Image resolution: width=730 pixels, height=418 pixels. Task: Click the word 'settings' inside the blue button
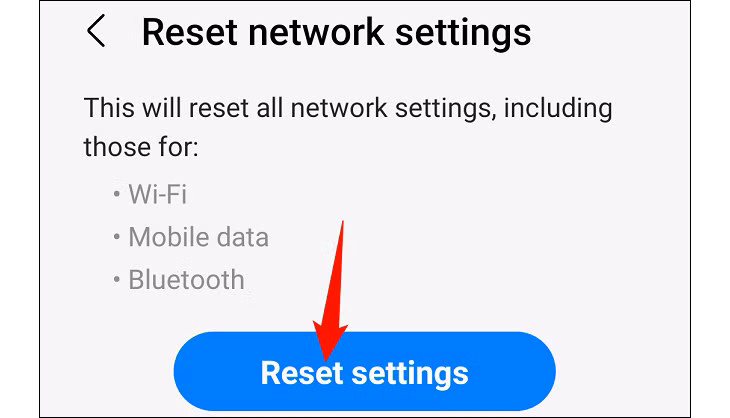[410, 374]
